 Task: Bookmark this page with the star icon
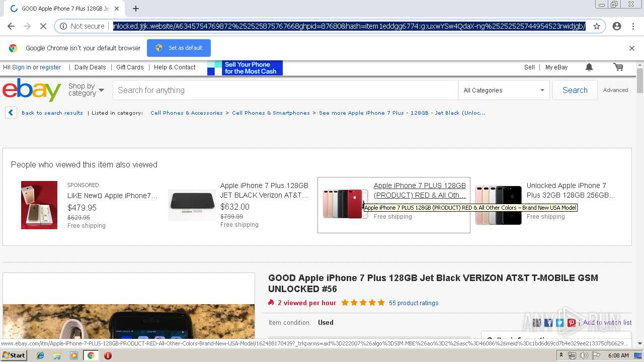pos(597,26)
